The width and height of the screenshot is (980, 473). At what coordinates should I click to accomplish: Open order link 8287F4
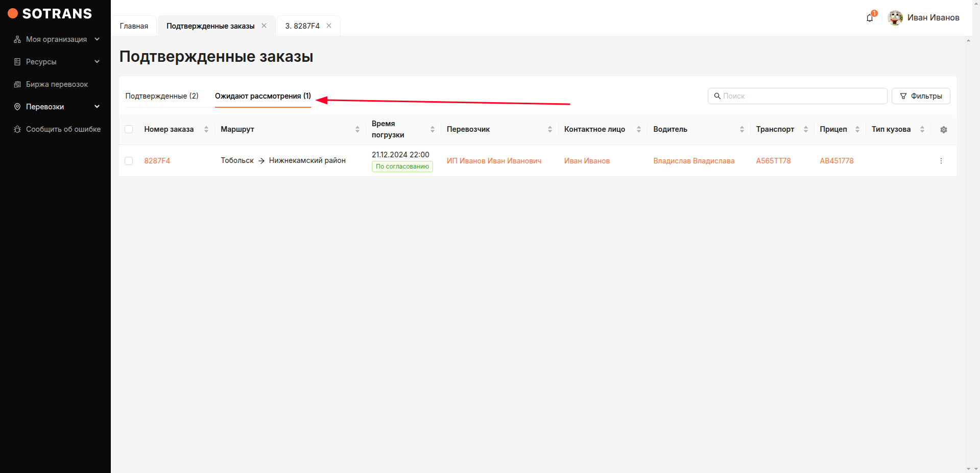pos(157,161)
